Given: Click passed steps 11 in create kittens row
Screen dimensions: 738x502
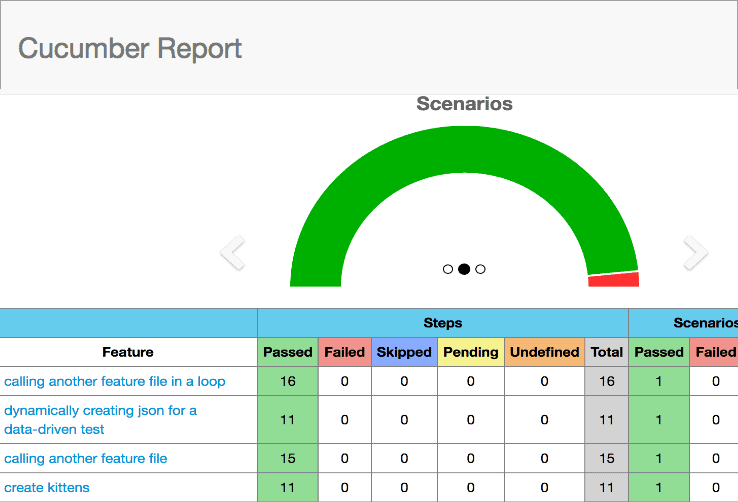Looking at the screenshot, I should click(288, 487).
